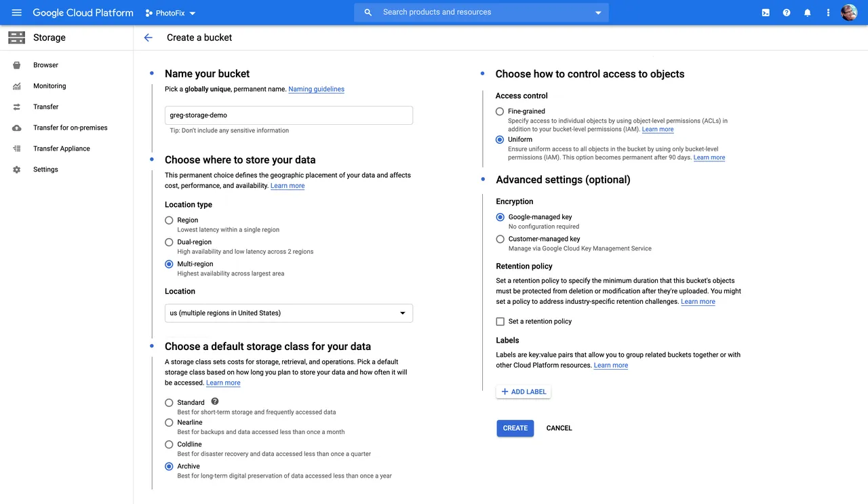Open Learn more for Uniform access
868x504 pixels.
[x=709, y=157]
